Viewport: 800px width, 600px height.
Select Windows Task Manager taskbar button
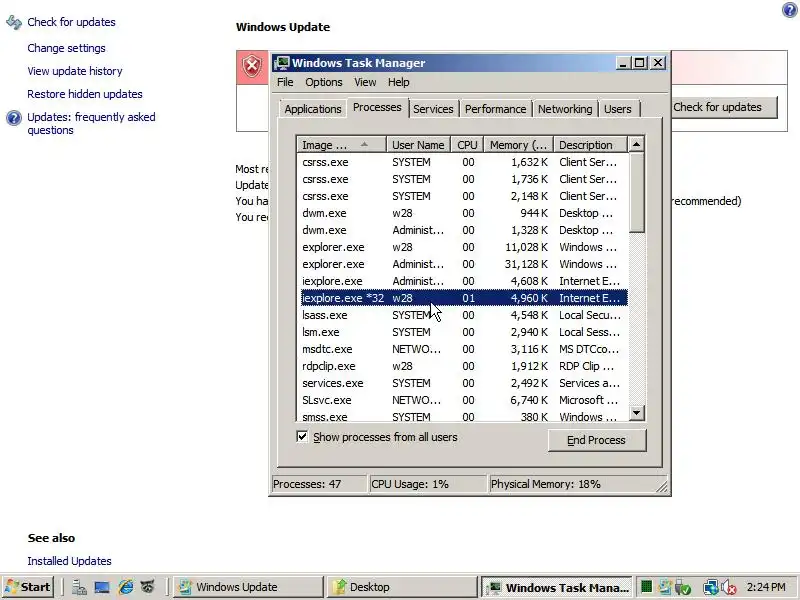click(x=557, y=587)
